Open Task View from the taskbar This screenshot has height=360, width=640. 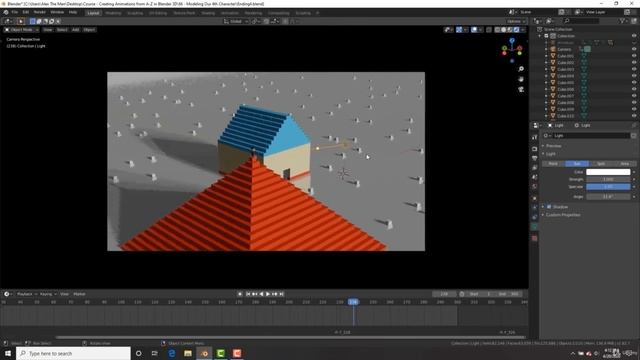tap(155, 353)
